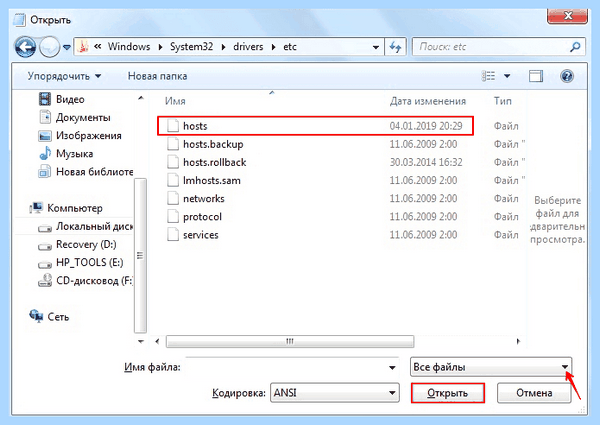
Task: Open Документы library in sidebar
Action: [75, 117]
